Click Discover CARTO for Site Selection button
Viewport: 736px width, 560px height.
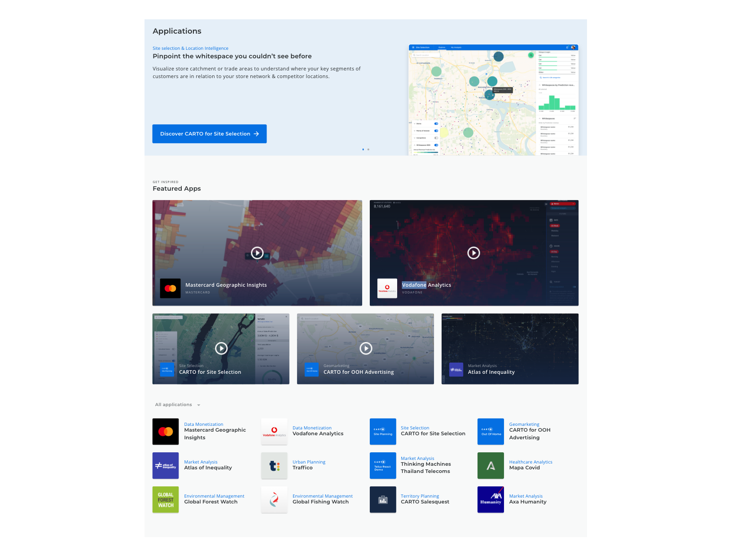pos(210,134)
